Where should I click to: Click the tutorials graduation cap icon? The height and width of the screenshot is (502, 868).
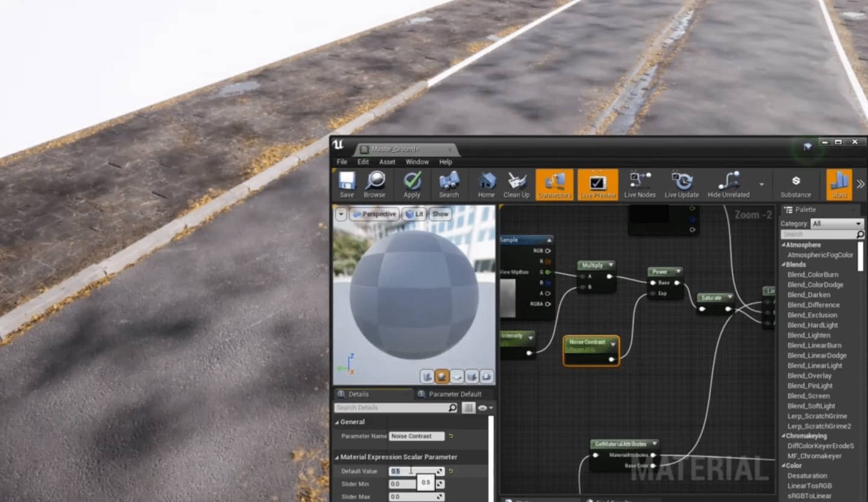click(x=808, y=147)
